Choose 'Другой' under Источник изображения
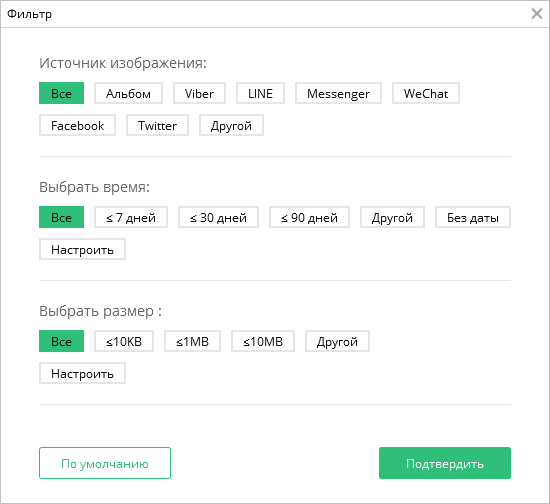The height and width of the screenshot is (504, 550). 232,125
